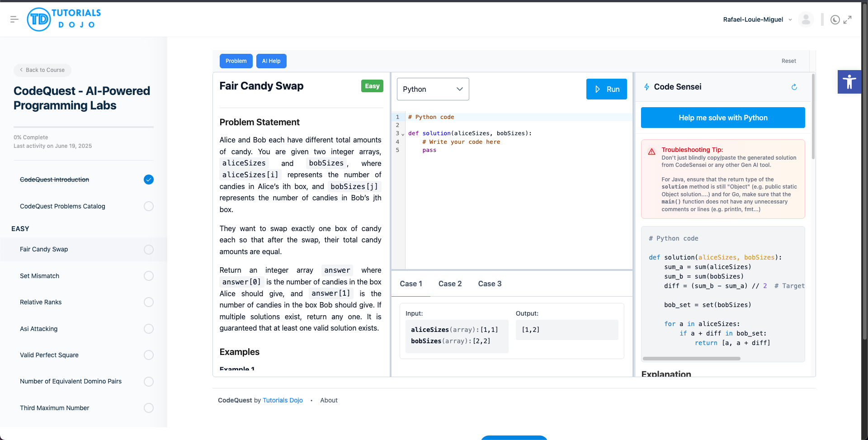This screenshot has width=868, height=440.
Task: Click the 'Troubleshooting Tip:' heading
Action: (x=692, y=150)
